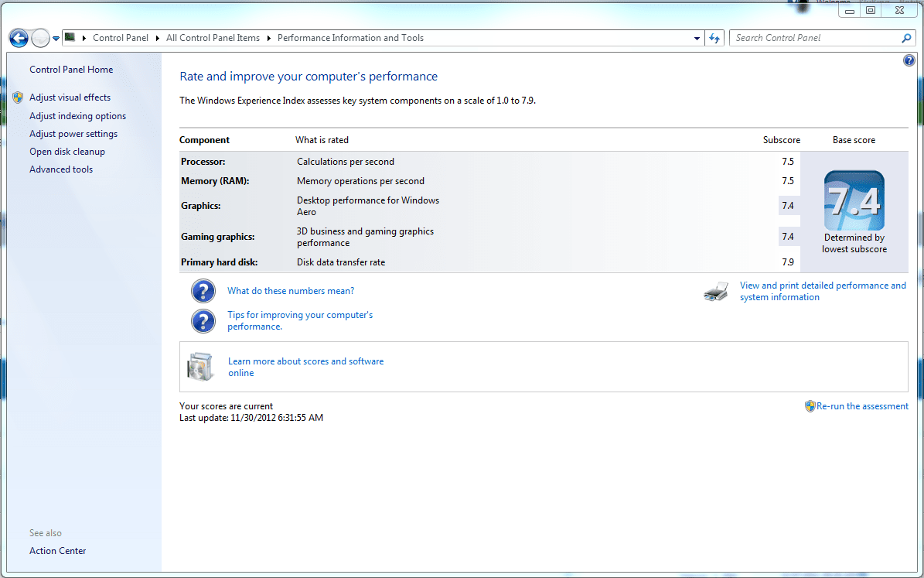
Task: Expand the root breadcrumb arrow before Control Panel
Action: (84, 38)
